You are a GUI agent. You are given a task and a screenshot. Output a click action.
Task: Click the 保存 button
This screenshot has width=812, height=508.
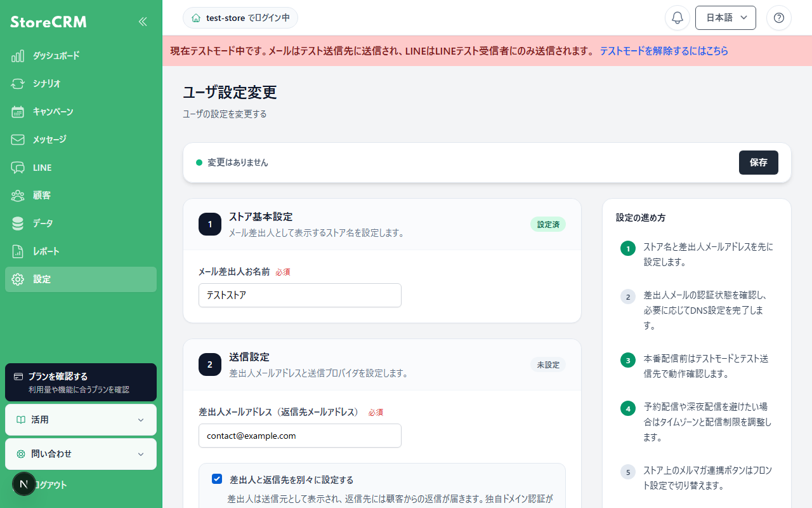[759, 163]
